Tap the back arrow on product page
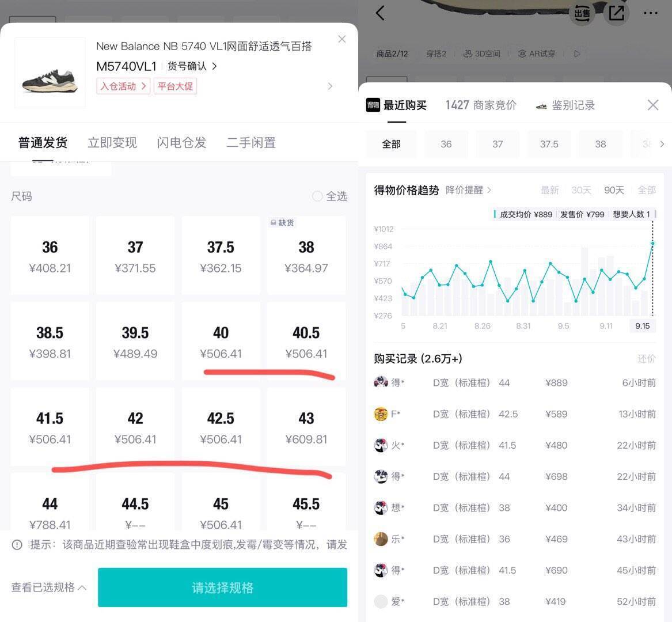This screenshot has height=622, width=672. pyautogui.click(x=380, y=13)
